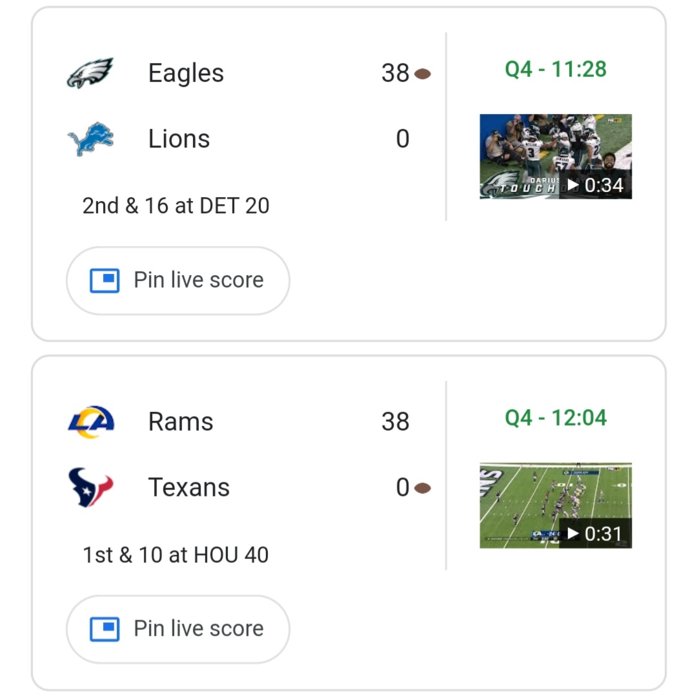697x700 pixels.
Task: Play the Eagles touchdown highlight video
Action: pyautogui.click(x=555, y=156)
